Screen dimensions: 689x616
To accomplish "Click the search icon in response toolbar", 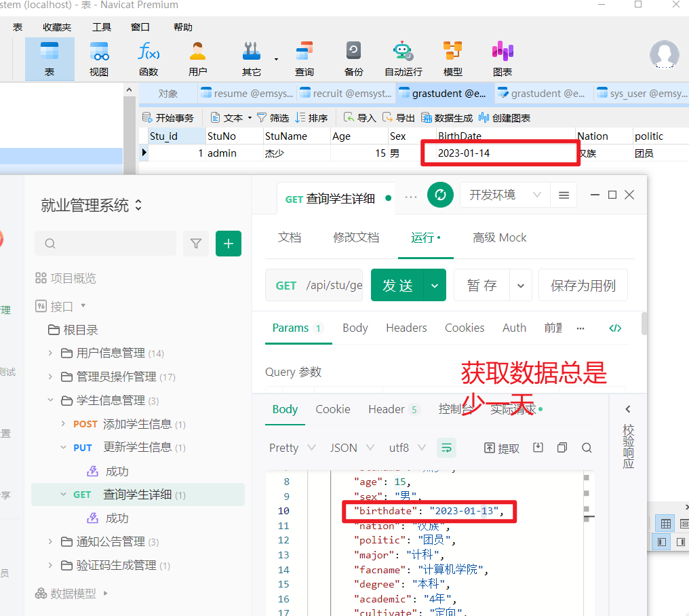I will [587, 448].
